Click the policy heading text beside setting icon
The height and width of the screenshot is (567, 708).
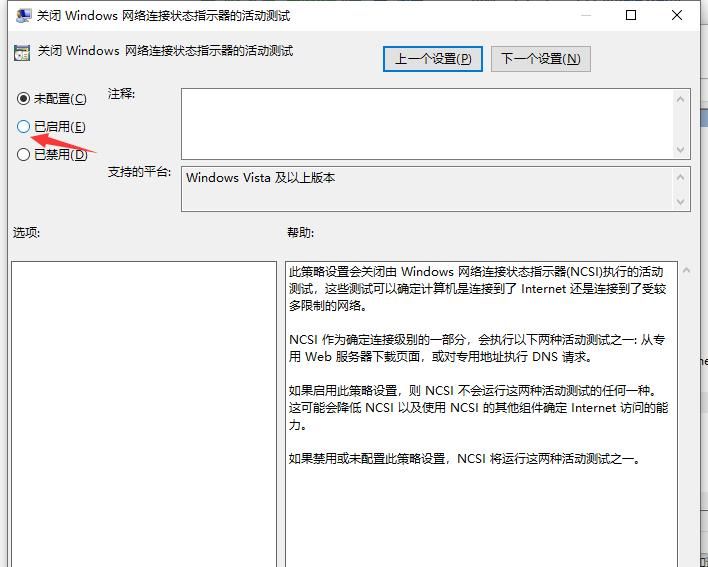165,51
